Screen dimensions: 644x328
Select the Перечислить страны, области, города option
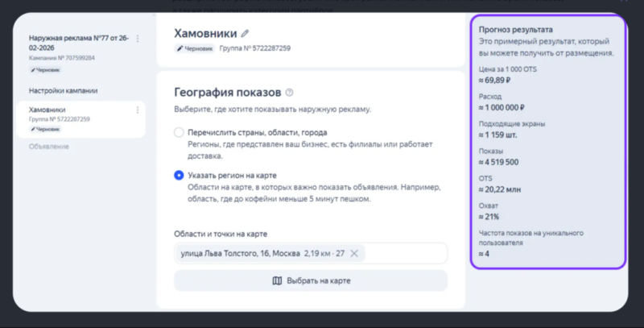pos(179,132)
